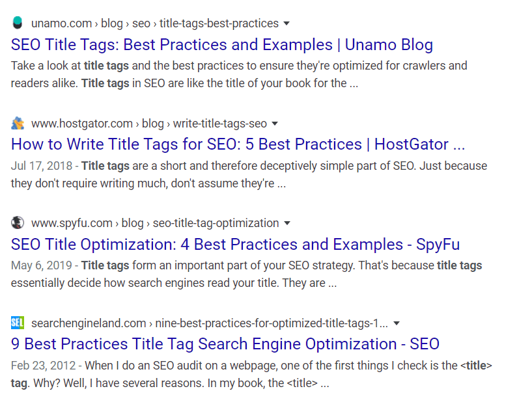Open the caret after spyfu.com breadcrumb path

pyautogui.click(x=287, y=223)
